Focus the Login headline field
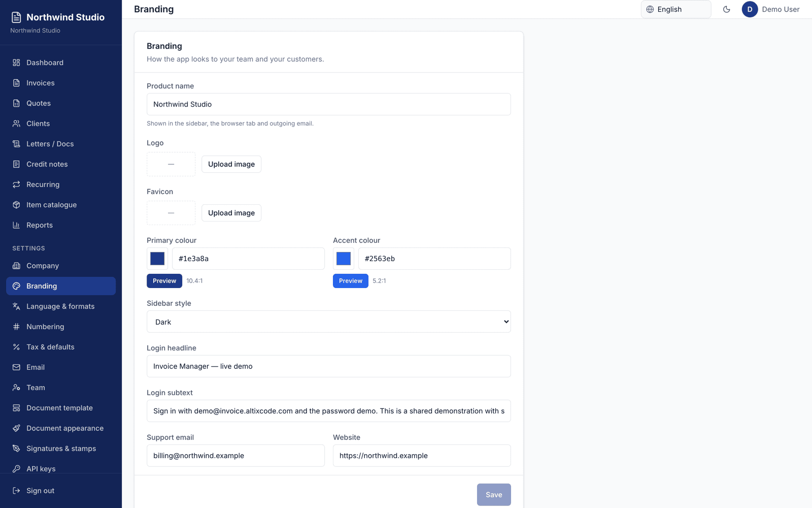 tap(329, 366)
